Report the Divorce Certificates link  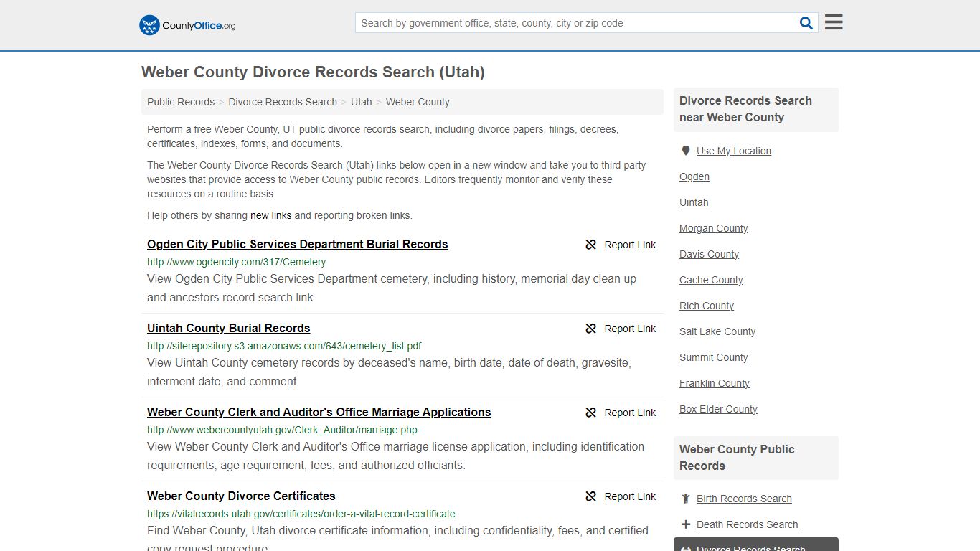click(621, 496)
